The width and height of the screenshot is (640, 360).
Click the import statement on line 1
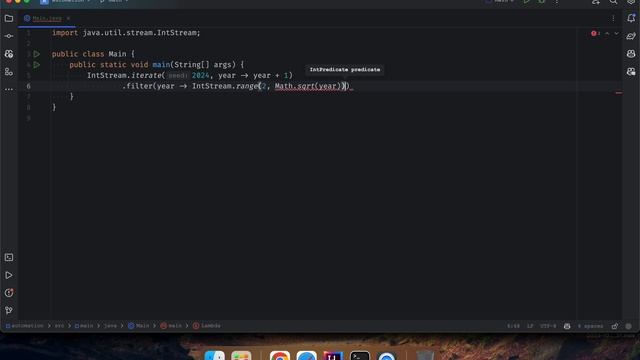pos(126,33)
